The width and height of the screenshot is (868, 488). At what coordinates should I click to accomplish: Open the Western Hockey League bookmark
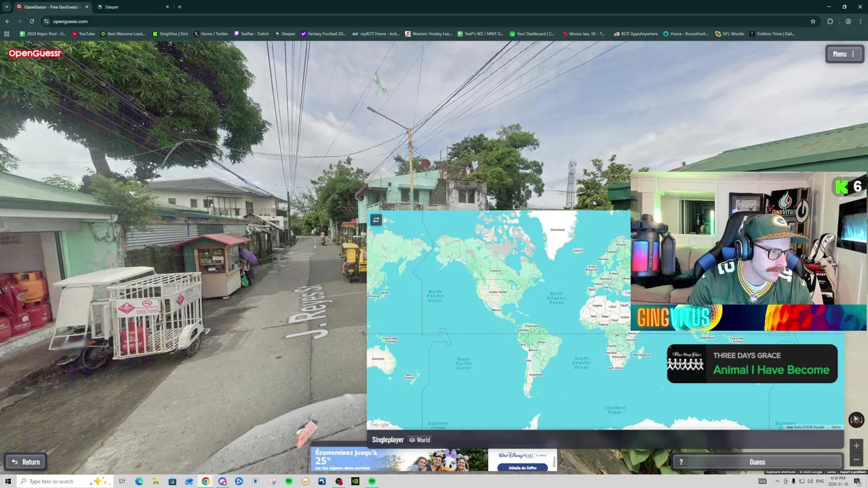pos(429,33)
